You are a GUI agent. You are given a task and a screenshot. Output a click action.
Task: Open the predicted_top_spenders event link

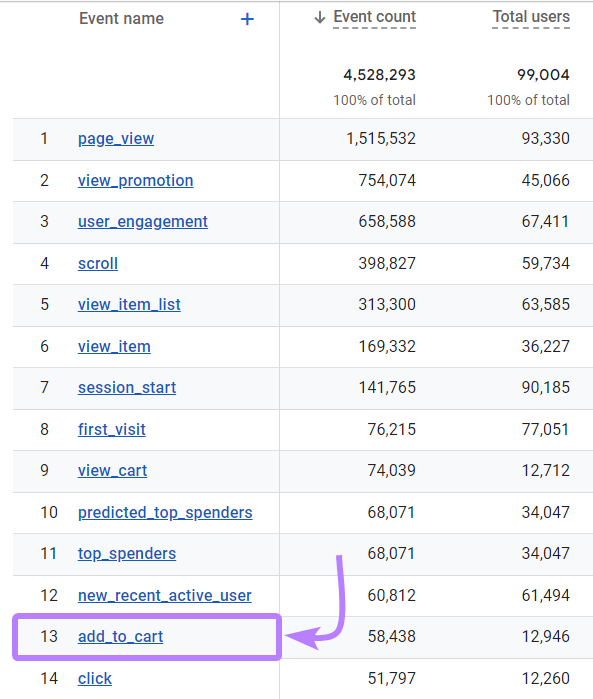pos(165,513)
